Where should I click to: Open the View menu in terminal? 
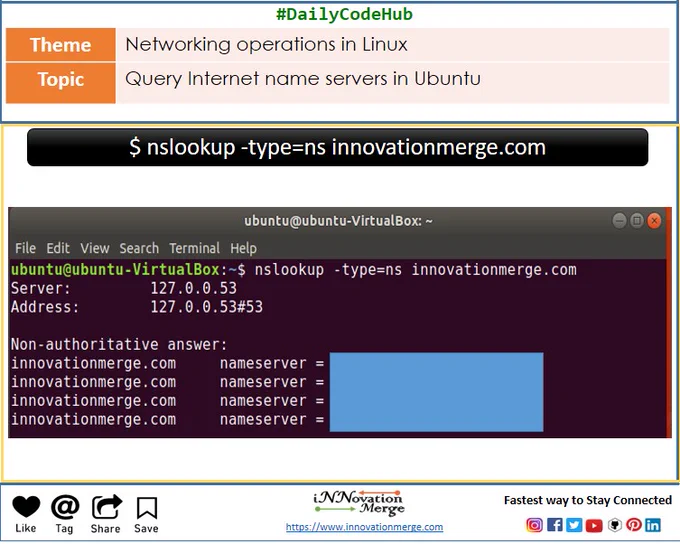pos(95,248)
